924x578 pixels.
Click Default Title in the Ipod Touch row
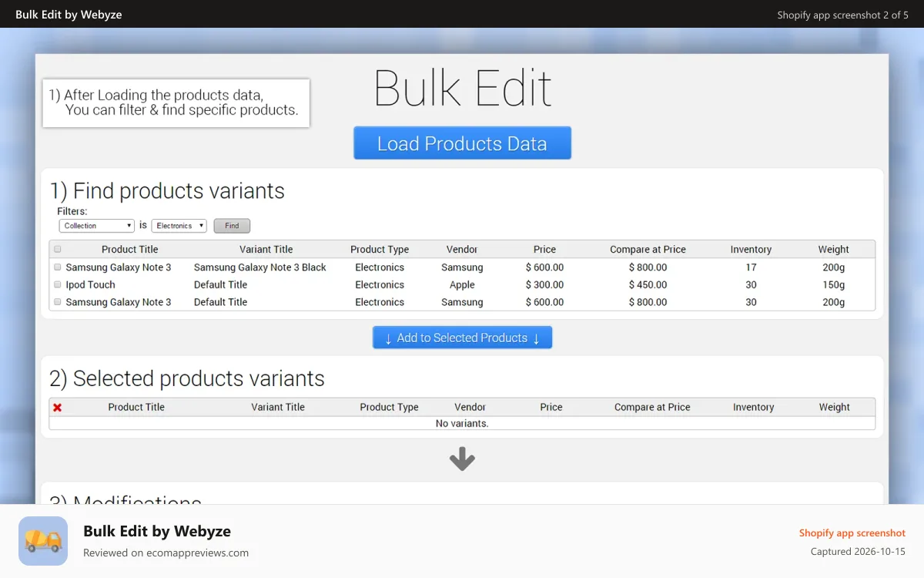[x=220, y=284]
